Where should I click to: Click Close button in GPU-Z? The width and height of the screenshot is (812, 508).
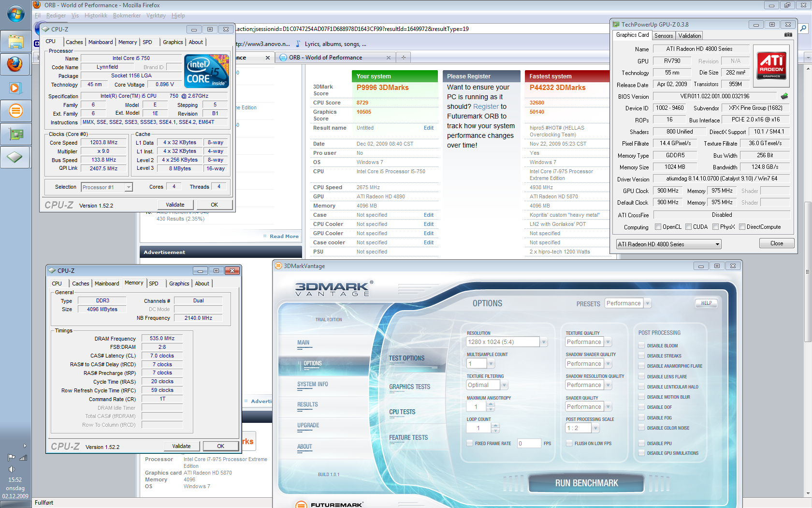tap(777, 243)
